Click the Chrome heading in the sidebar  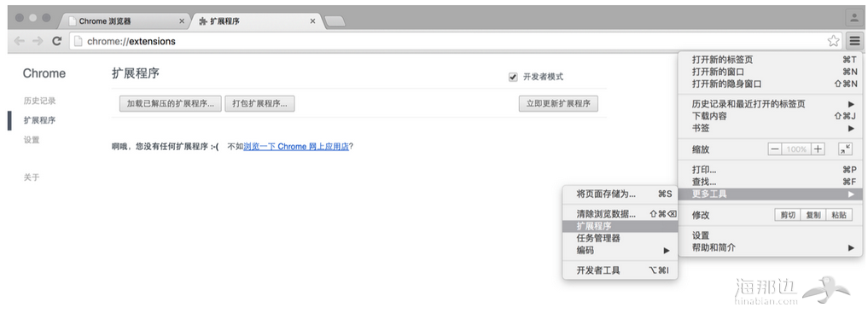(x=44, y=73)
